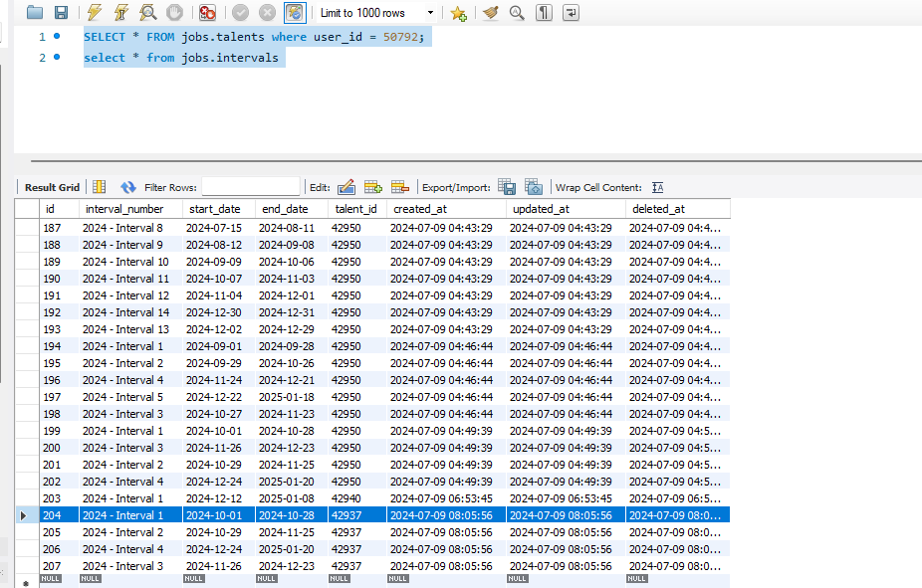Sort by the start_date column header
The width and height of the screenshot is (922, 588).
coord(213,209)
